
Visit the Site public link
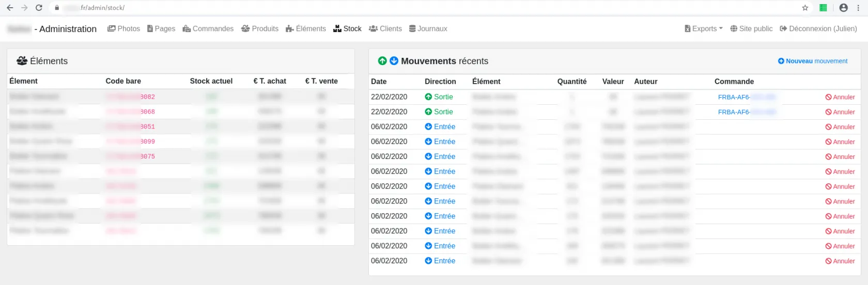pyautogui.click(x=751, y=29)
